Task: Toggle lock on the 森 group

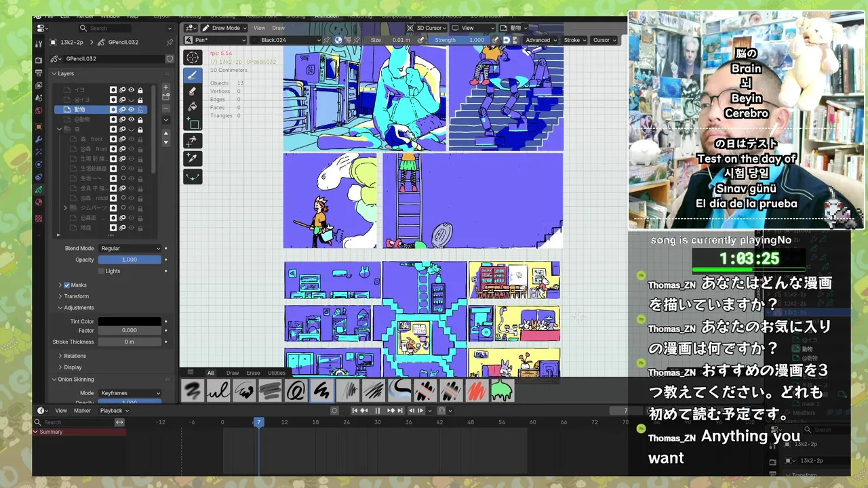Action: coord(140,129)
